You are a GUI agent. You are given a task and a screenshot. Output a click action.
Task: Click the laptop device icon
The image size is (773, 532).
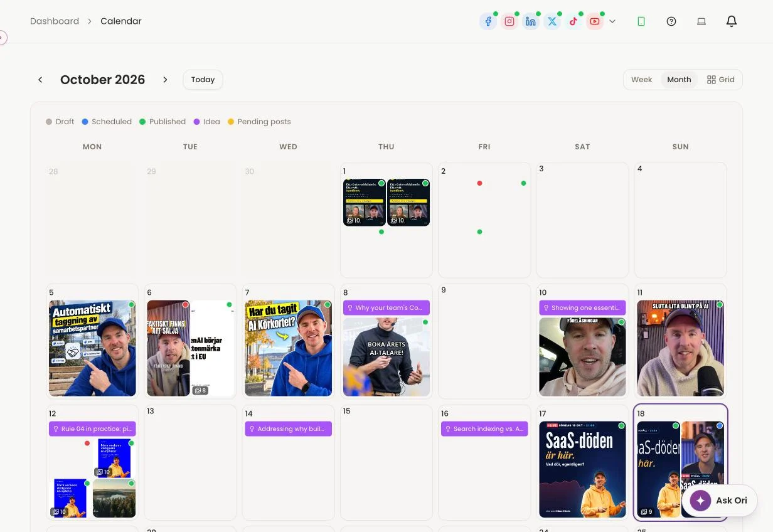[x=701, y=21]
